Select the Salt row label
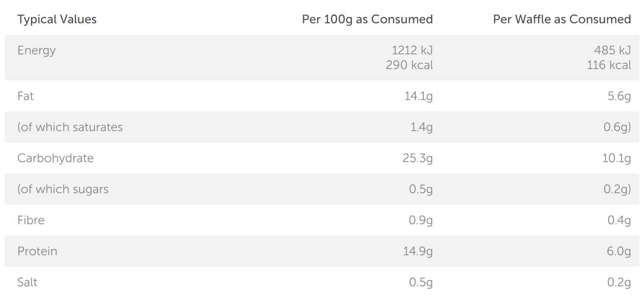 [x=27, y=282]
